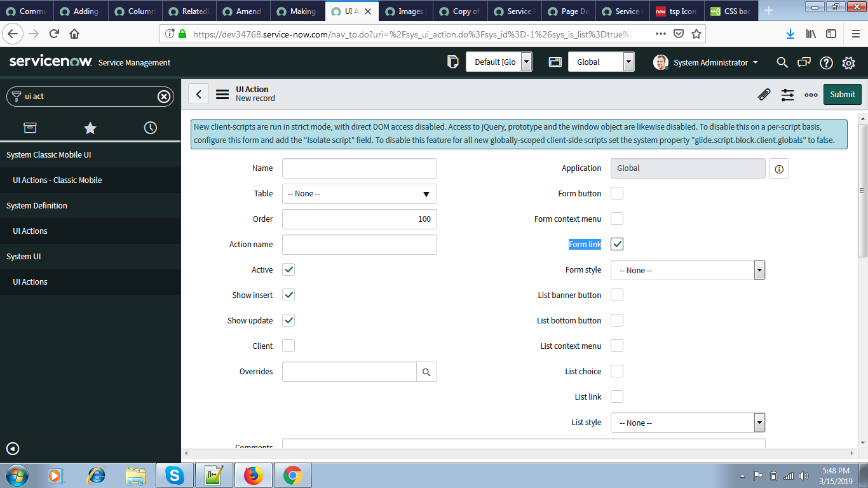Enable the Client checkbox

click(x=288, y=346)
